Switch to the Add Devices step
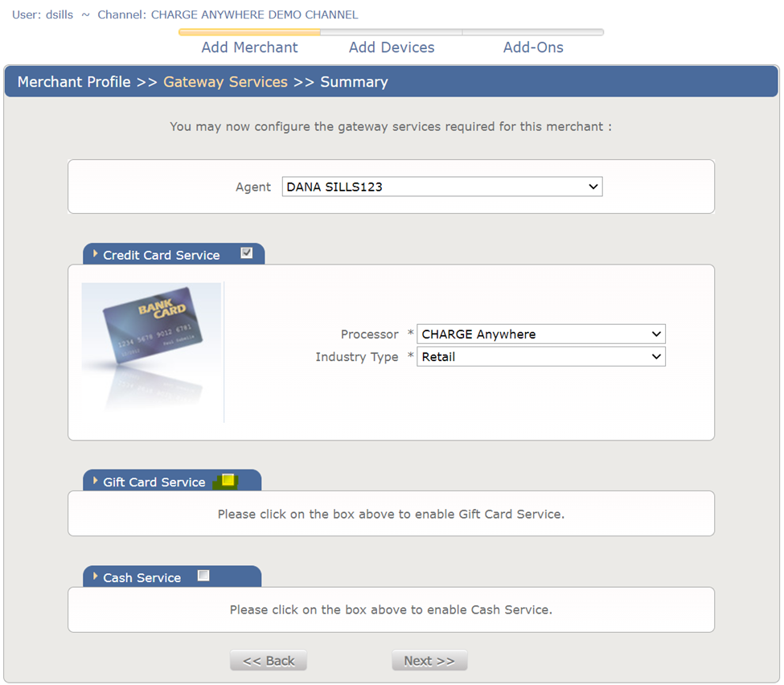This screenshot has height=685, width=784. (392, 47)
